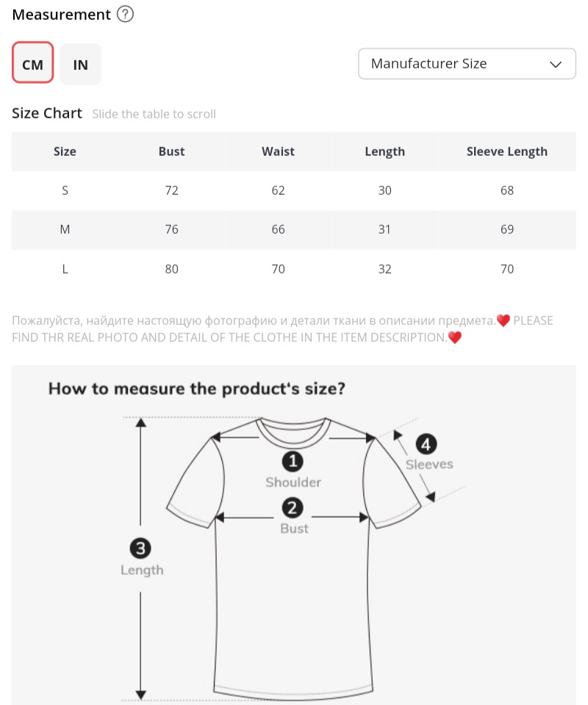This screenshot has height=705, width=588.
Task: Switch measurement units to CM
Action: click(33, 64)
